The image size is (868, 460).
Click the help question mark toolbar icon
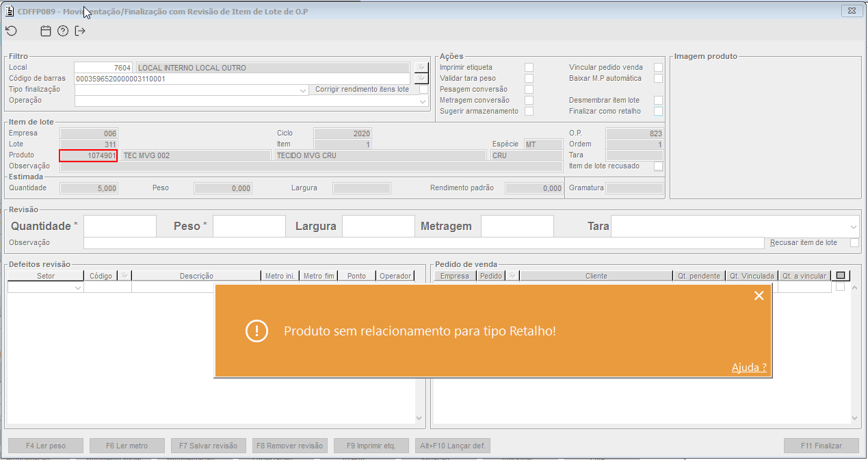click(63, 31)
